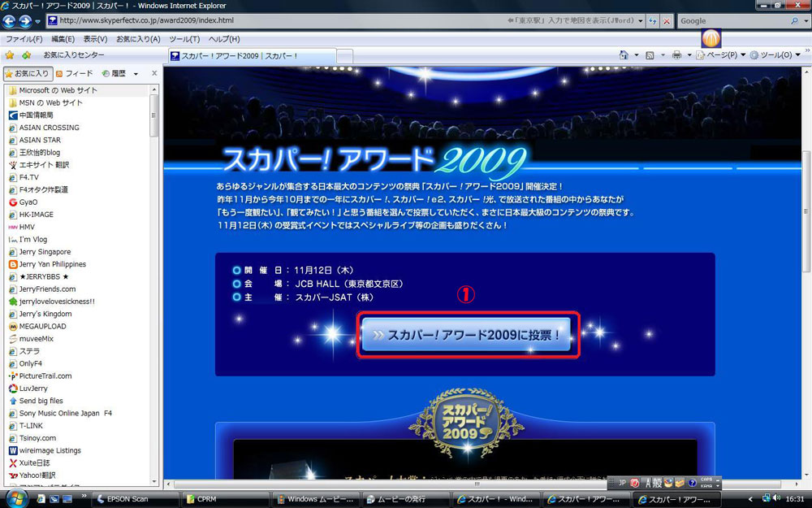Switch to Windows ムービー taskbar button
This screenshot has height=508, width=812.
tap(316, 499)
